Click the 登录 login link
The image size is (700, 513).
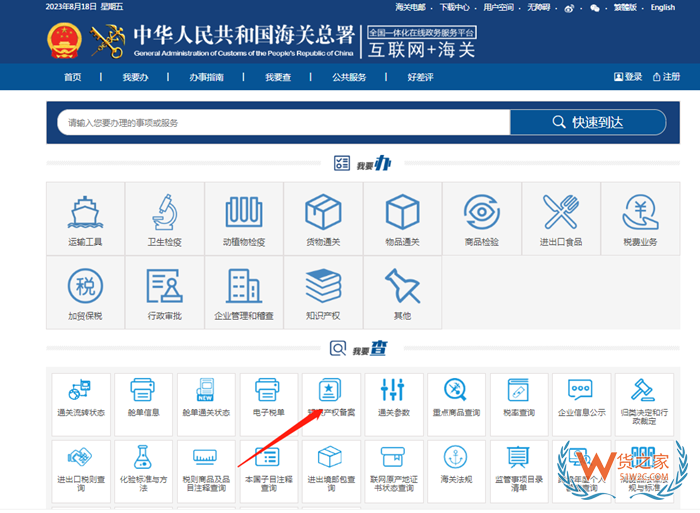(628, 77)
